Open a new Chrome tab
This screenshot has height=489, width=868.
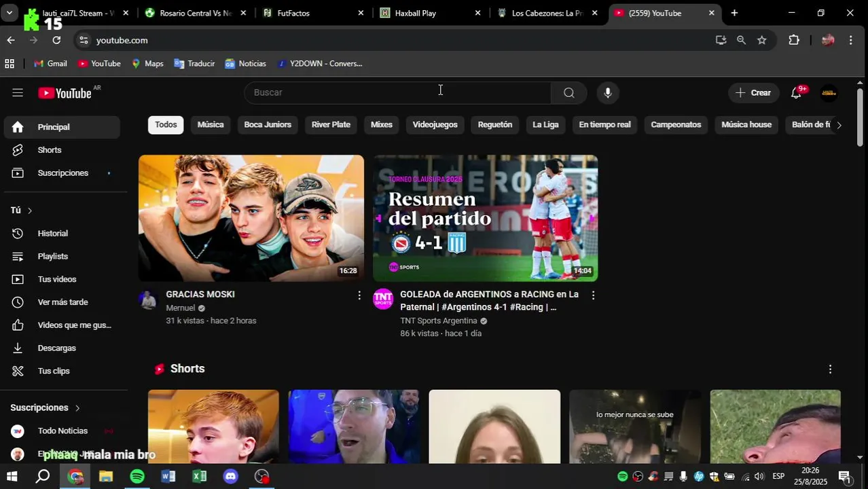tap(734, 13)
